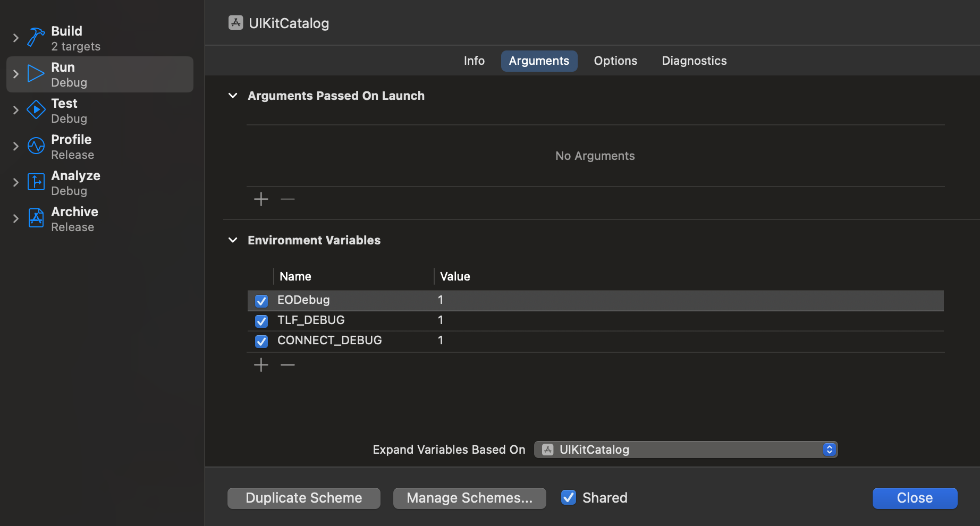Click the Duplicate Scheme button
The height and width of the screenshot is (526, 980).
(303, 498)
